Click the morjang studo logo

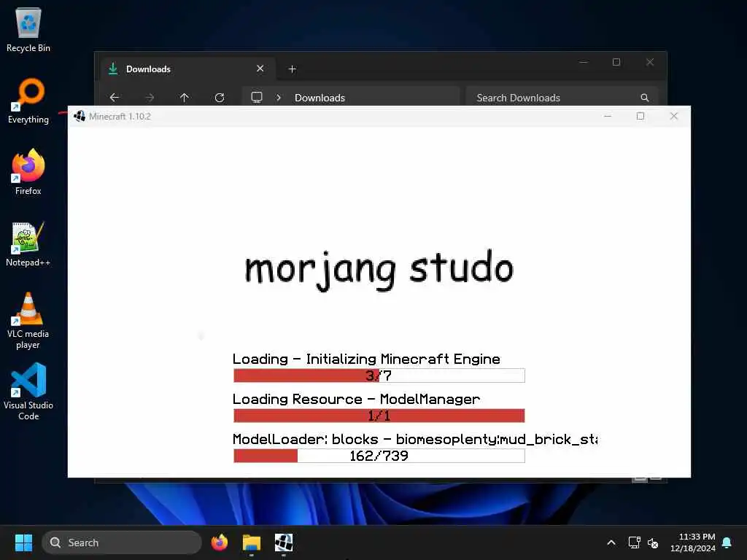pos(379,270)
